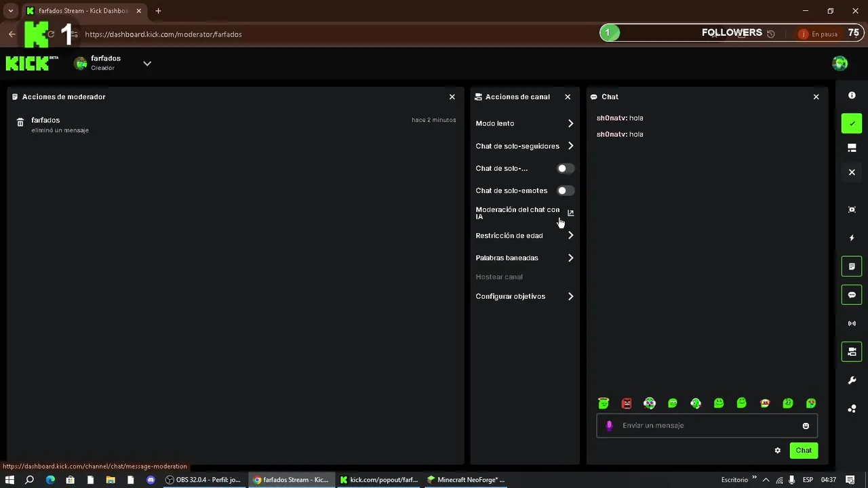The width and height of the screenshot is (868, 488).
Task: Close the Chat panel
Action: [x=816, y=97]
